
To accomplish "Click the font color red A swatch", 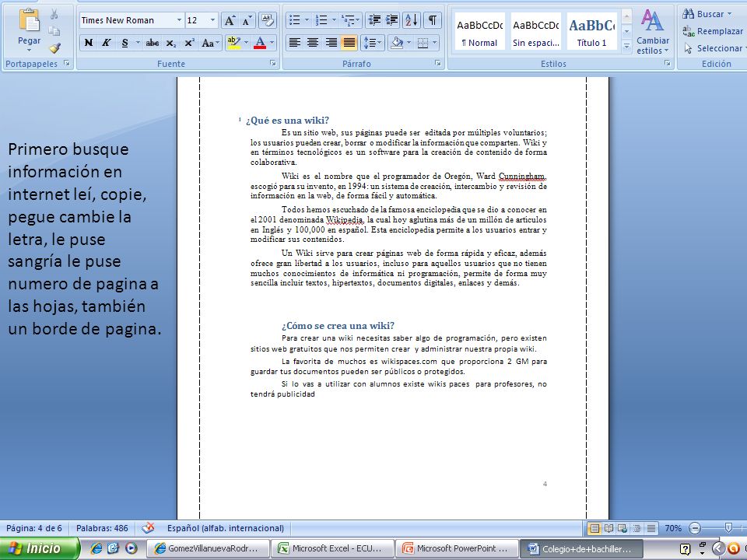I will point(260,43).
